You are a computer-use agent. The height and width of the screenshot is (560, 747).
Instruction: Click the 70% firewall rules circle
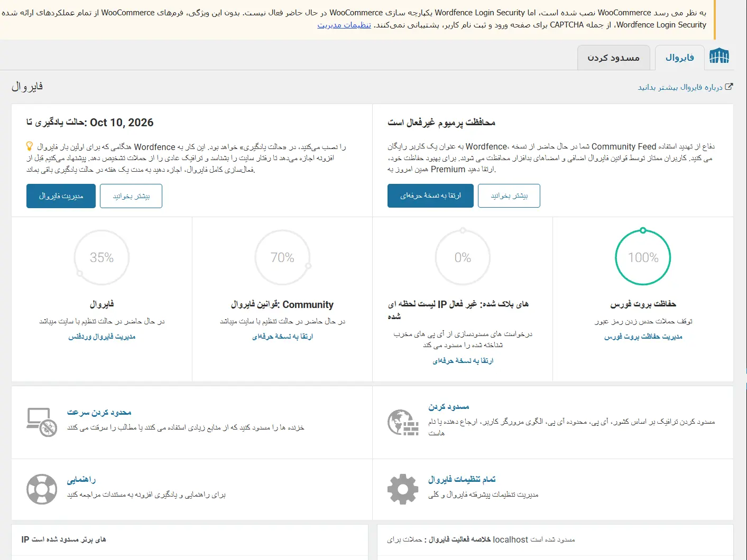(282, 257)
